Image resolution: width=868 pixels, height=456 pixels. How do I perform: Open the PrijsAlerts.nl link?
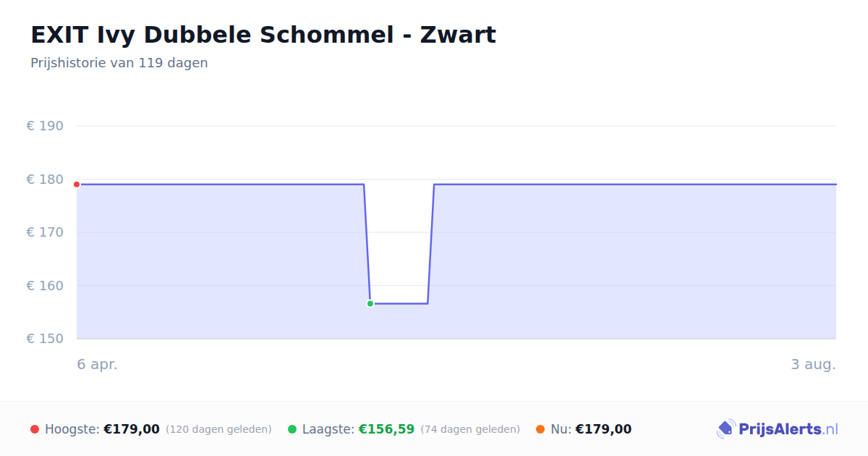tap(778, 429)
